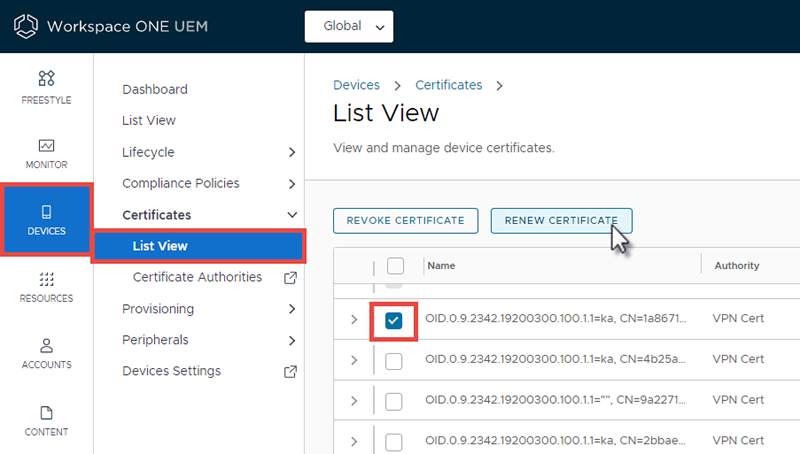Expand row details for CN=1a8671 certificate
The height and width of the screenshot is (454, 800).
coord(354,319)
